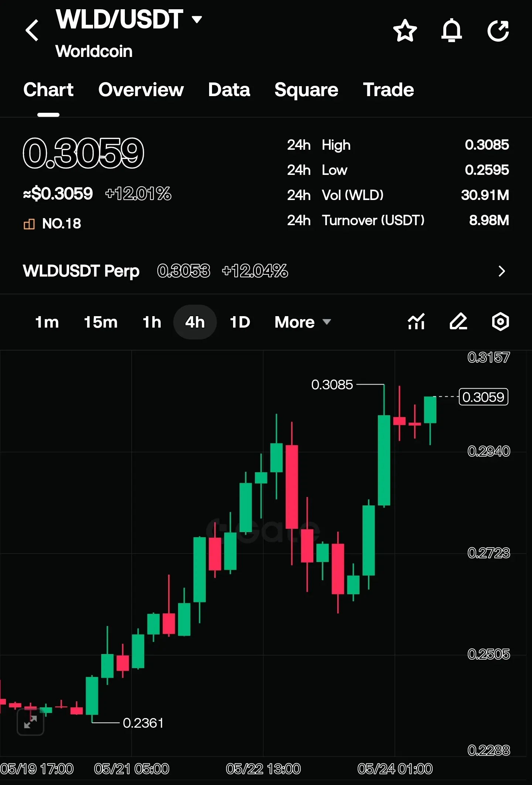Open chart indicators icon
The image size is (532, 785).
click(416, 322)
